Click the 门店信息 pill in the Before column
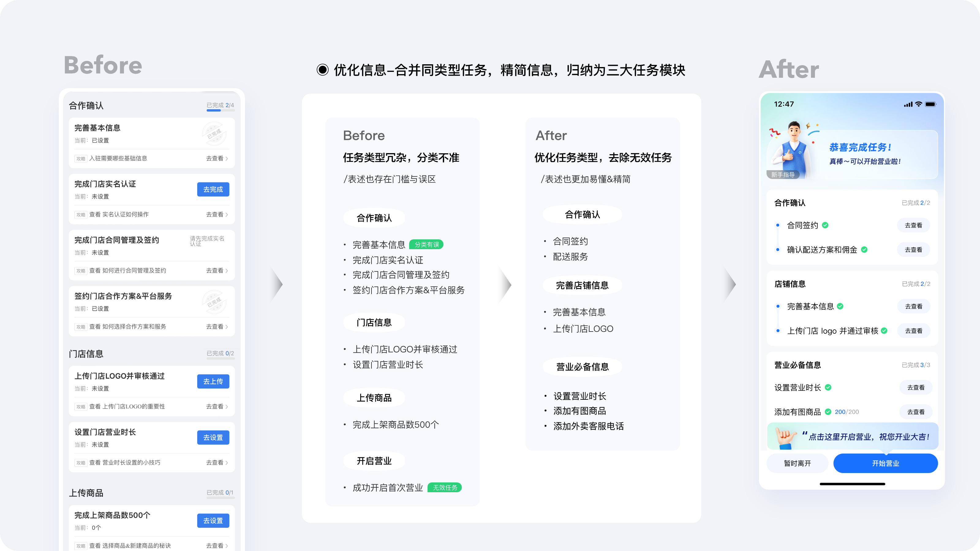Screen dimensions: 980x551 374,322
